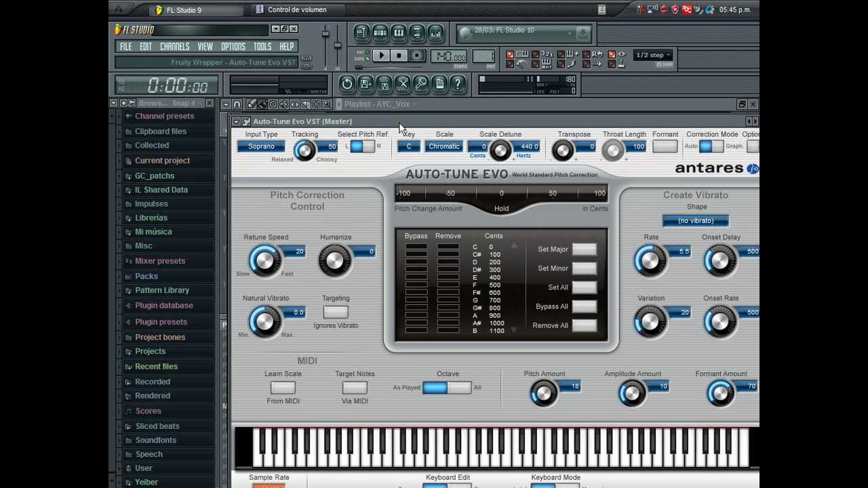Open the Auto-Tune Evo plugin options arrow
The height and width of the screenshot is (488, 868).
(236, 121)
